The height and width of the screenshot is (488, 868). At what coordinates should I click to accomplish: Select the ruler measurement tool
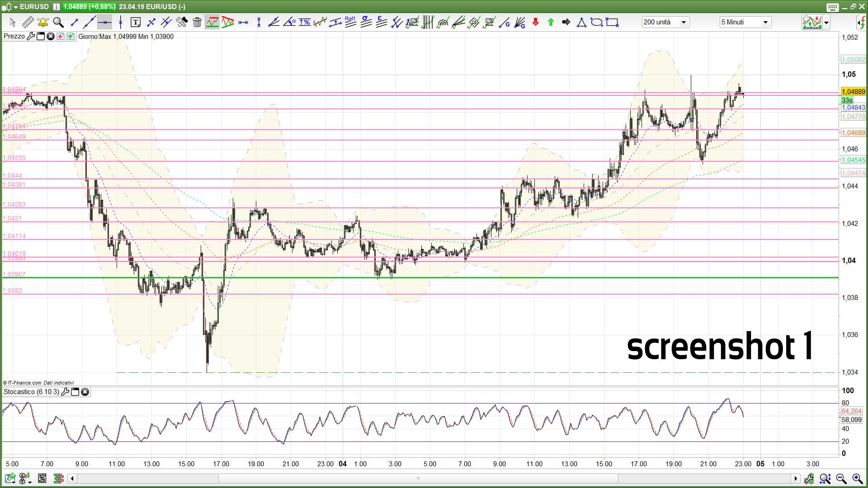point(28,22)
